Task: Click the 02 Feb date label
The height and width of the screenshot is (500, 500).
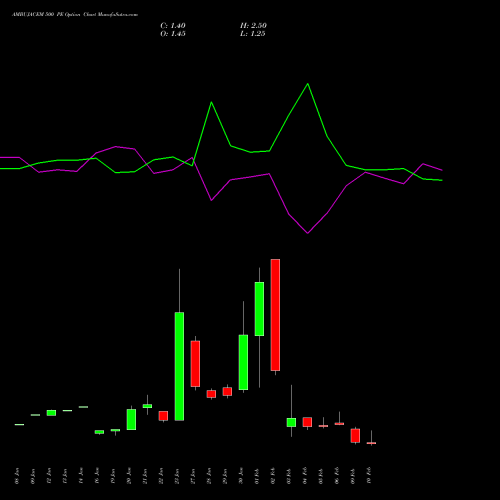Action: tap(273, 476)
